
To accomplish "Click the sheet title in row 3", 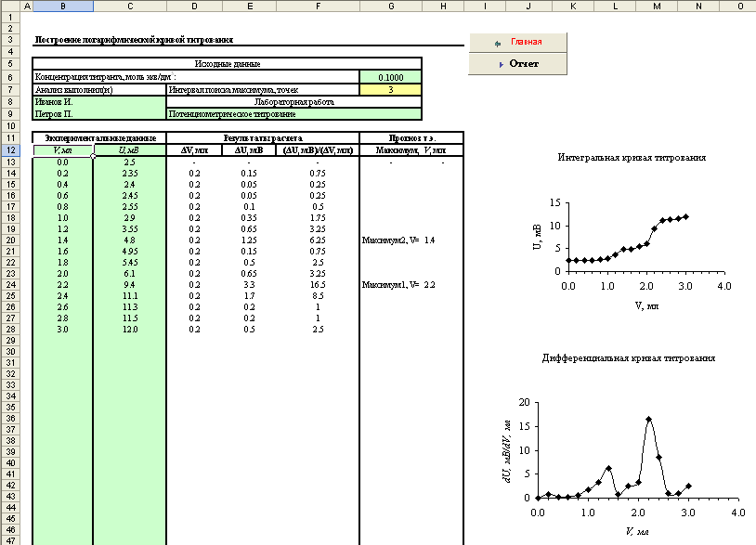I will pyautogui.click(x=134, y=40).
